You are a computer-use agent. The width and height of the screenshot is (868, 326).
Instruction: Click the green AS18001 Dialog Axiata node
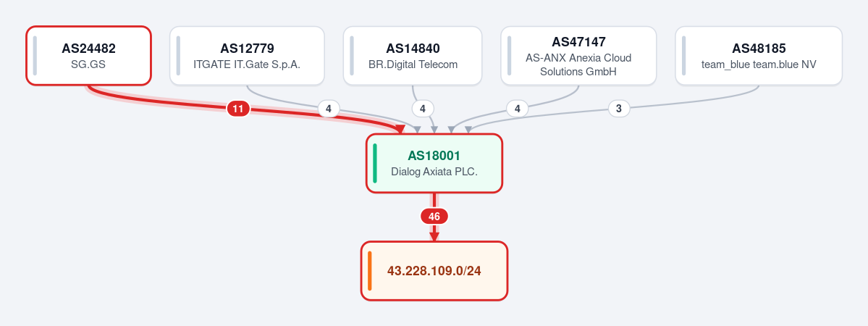434,164
